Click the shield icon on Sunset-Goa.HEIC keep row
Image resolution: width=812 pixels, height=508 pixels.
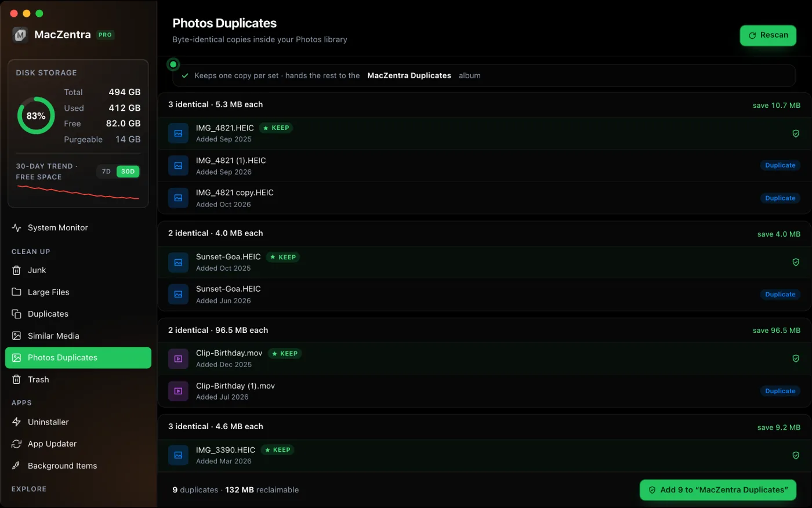point(796,262)
